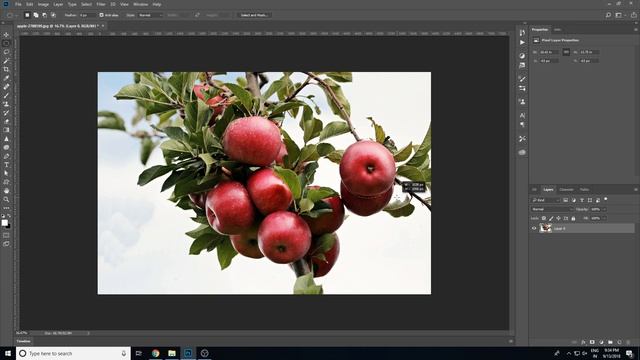The image size is (640, 360).
Task: Select the Healing Brush tool
Action: coord(6,87)
